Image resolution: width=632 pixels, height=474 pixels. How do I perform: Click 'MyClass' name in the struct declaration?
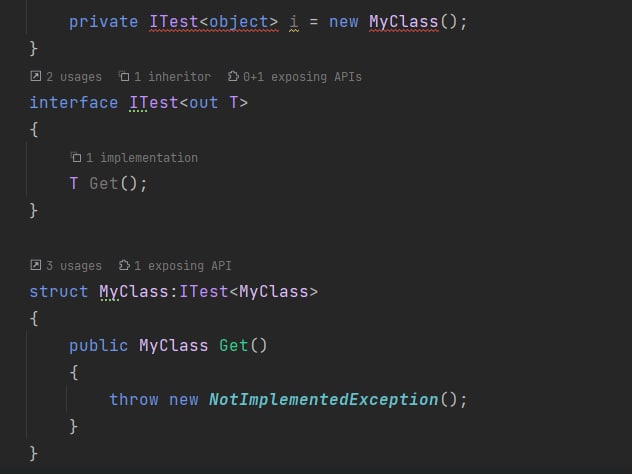pos(134,292)
